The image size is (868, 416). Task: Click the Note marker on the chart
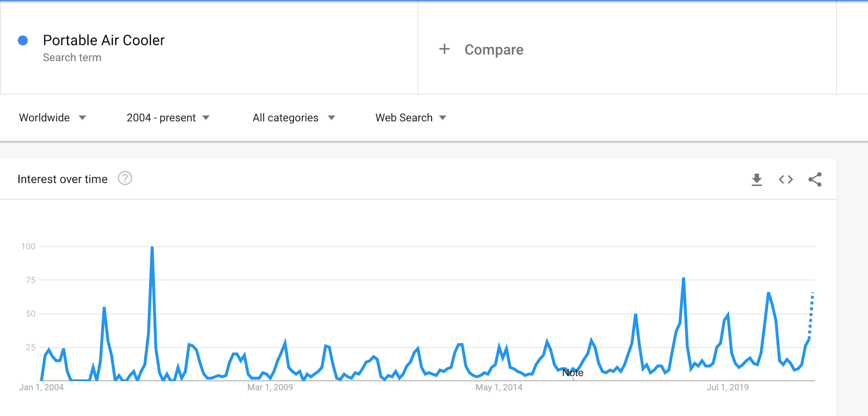[572, 373]
